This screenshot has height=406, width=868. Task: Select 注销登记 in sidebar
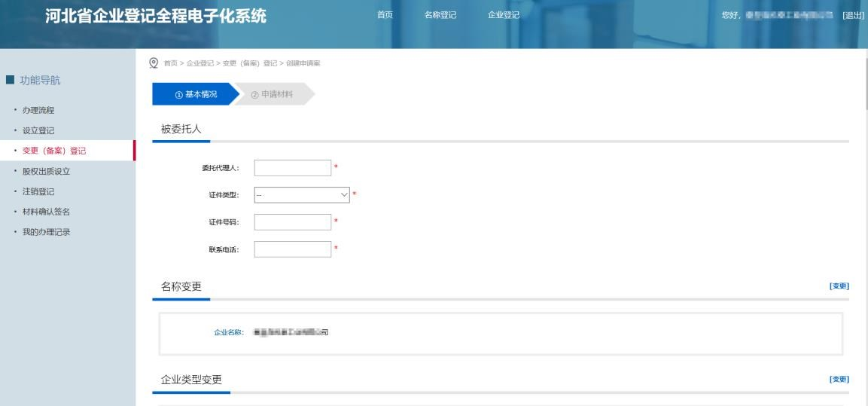point(38,191)
